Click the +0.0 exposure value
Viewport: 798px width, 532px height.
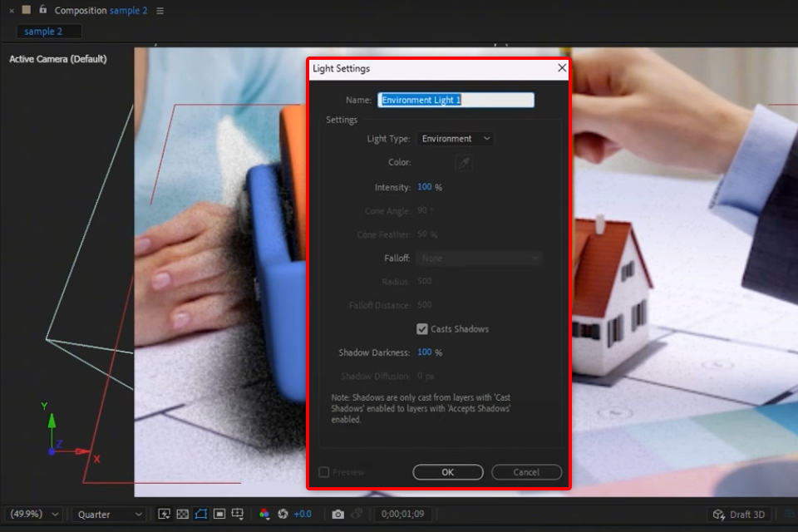tap(303, 515)
